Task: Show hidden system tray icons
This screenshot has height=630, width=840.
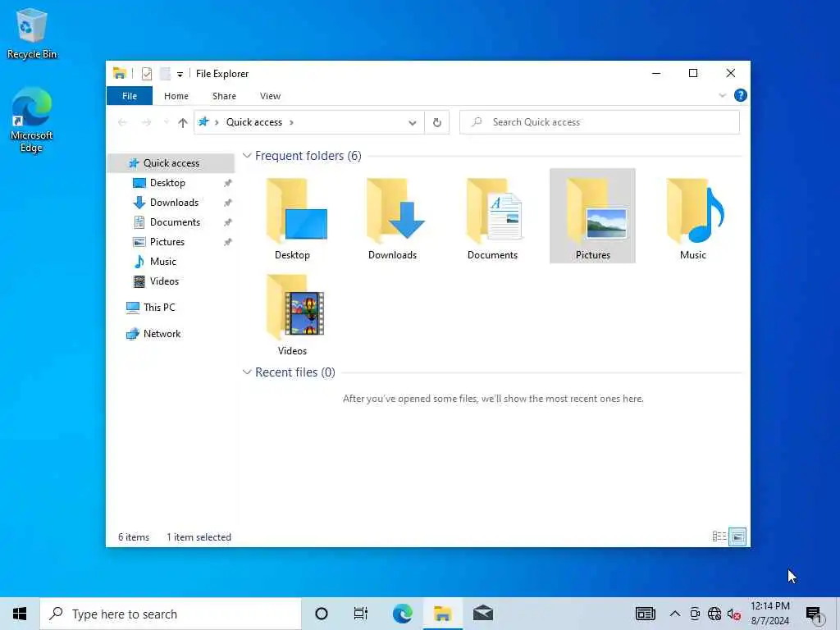Action: coord(675,614)
